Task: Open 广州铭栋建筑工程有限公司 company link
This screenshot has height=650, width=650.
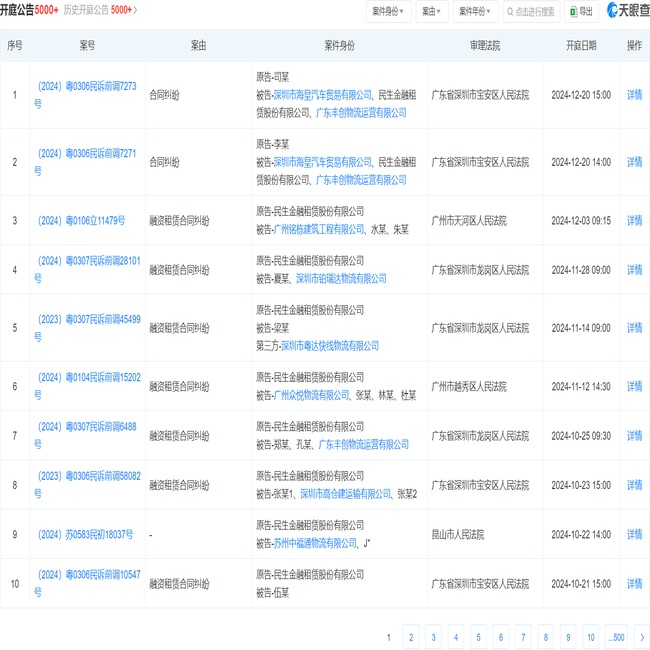Action: click(318, 229)
